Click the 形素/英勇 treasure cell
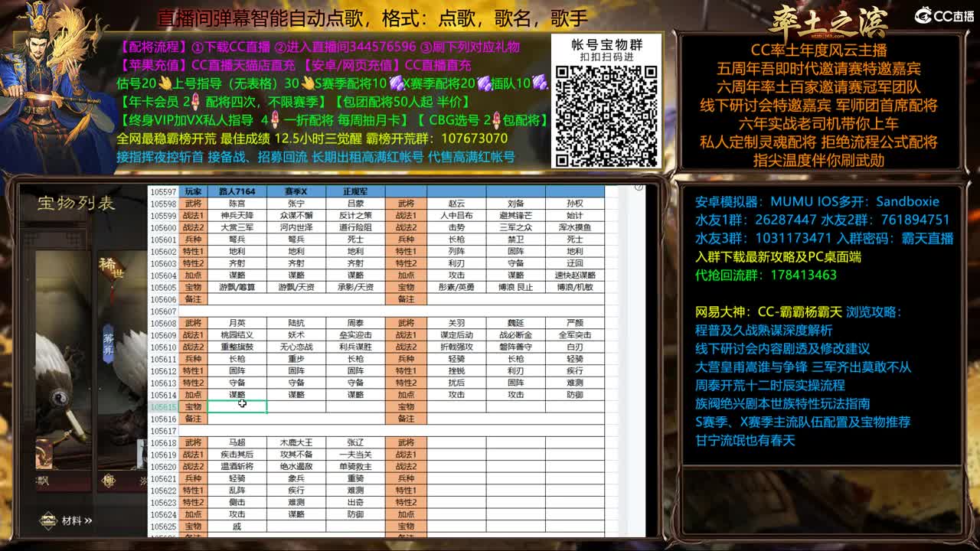This screenshot has height=551, width=980. (456, 287)
